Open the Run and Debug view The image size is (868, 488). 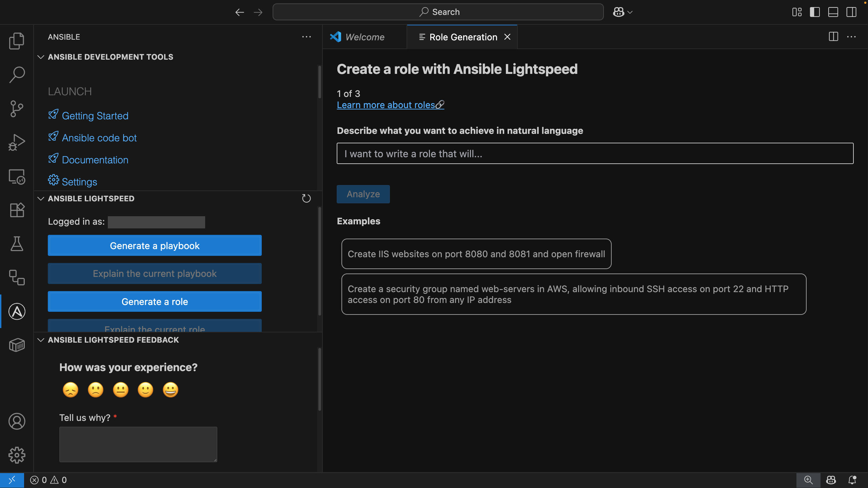click(x=17, y=142)
